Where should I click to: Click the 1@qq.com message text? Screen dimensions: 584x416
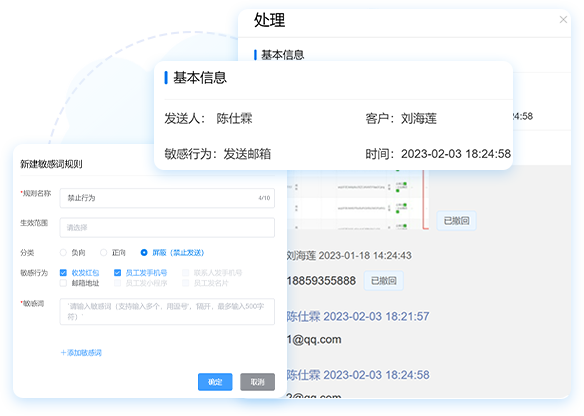[314, 339]
